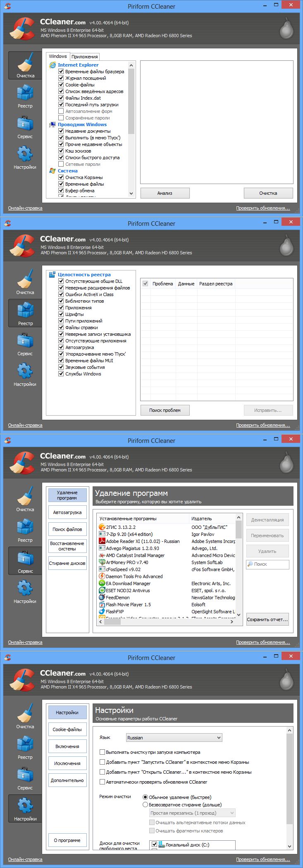The height and width of the screenshot is (868, 303).
Task: Click Реестр cubes icon in the Удаление программ window
Action: (x=25, y=527)
